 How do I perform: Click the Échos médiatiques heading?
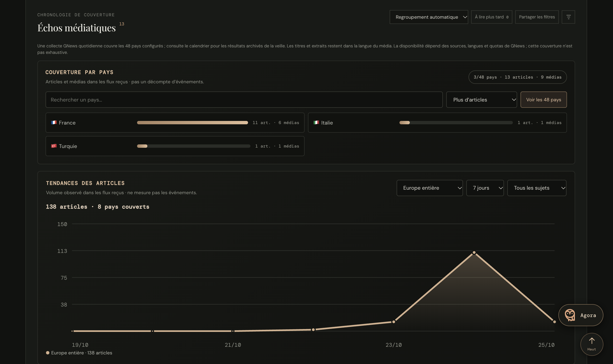76,28
